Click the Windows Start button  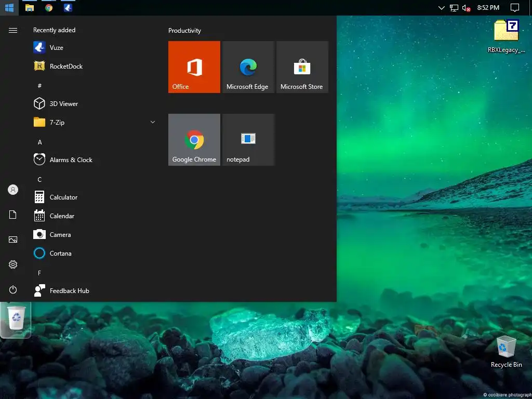pos(9,8)
